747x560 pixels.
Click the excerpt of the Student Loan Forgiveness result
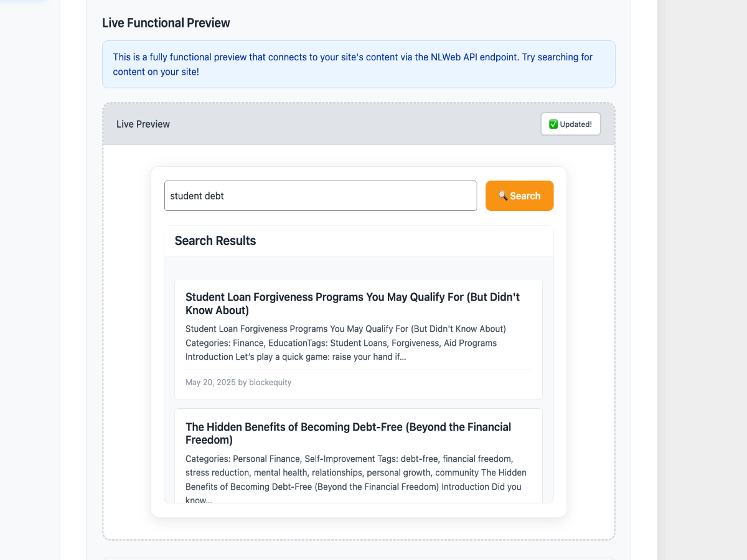[x=346, y=343]
